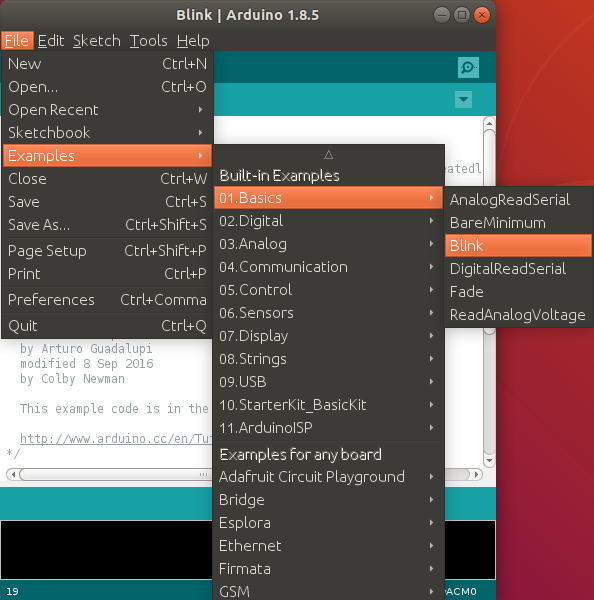Screen dimensions: 594x600
Task: Open the Bridge examples submenu
Action: tap(328, 500)
